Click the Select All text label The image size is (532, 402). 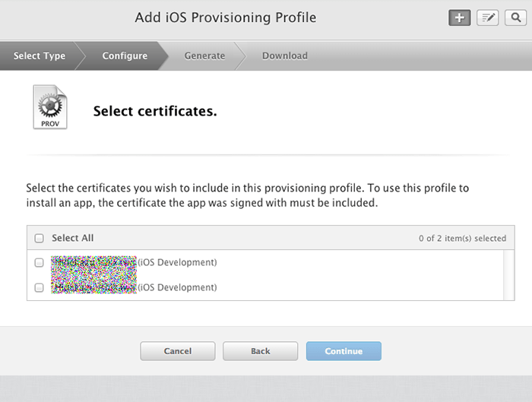pos(72,239)
